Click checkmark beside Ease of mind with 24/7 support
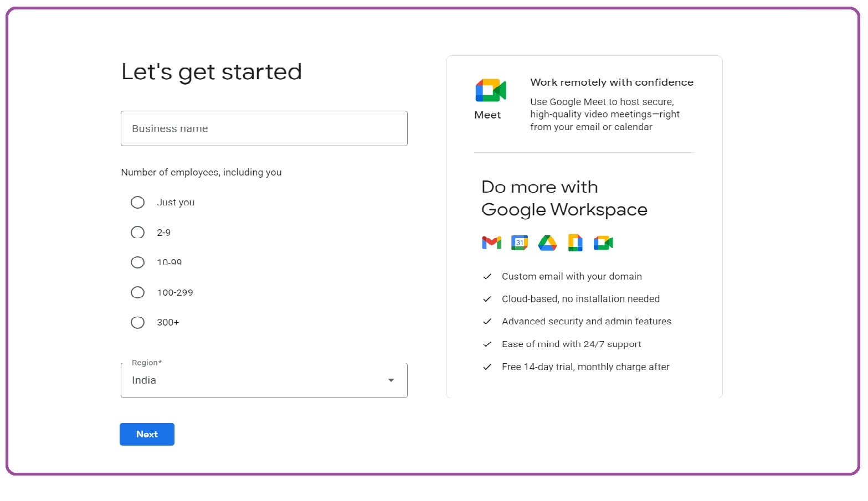The height and width of the screenshot is (501, 868). pyautogui.click(x=487, y=344)
